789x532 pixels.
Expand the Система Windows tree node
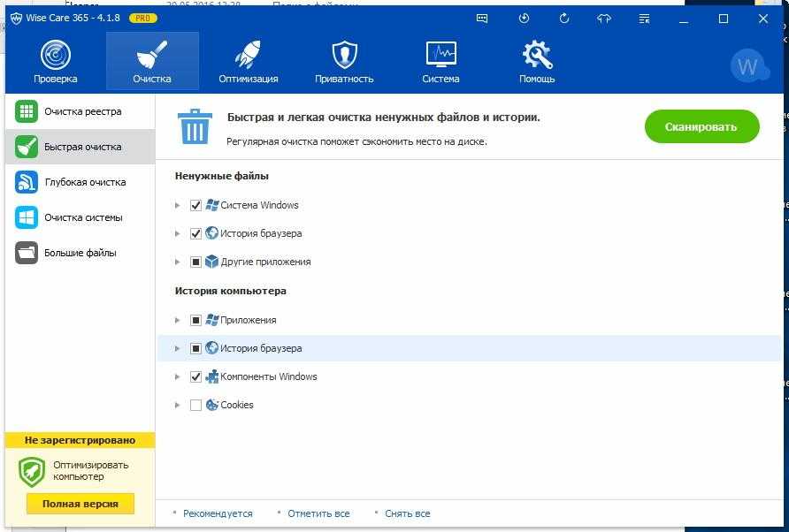point(177,205)
